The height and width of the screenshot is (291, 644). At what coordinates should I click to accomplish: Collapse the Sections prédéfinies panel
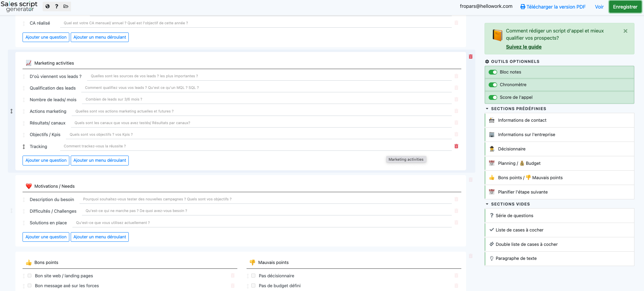click(x=487, y=109)
